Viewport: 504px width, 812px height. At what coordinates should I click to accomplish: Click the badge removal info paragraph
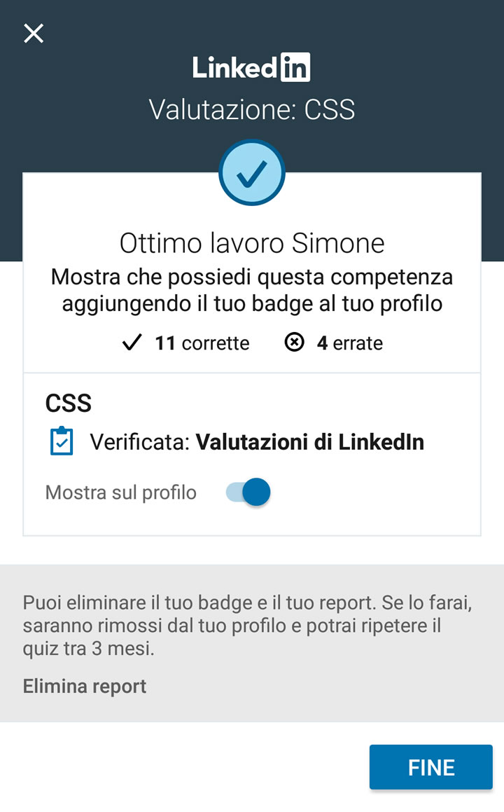coord(247,626)
